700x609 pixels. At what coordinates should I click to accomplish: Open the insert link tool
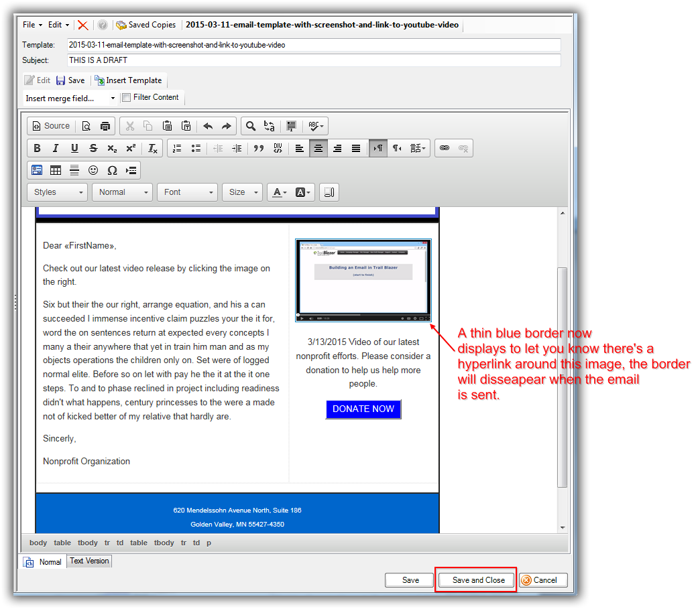444,149
